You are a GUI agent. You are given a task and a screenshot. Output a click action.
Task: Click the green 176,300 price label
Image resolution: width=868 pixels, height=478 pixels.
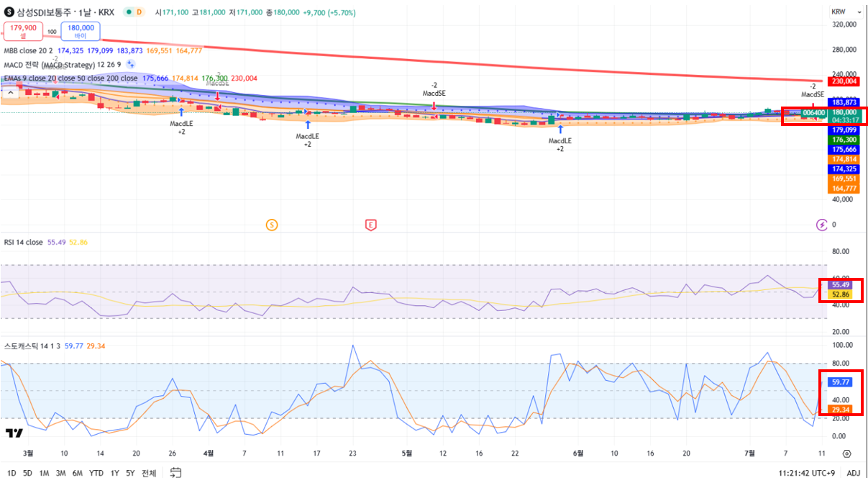(843, 140)
